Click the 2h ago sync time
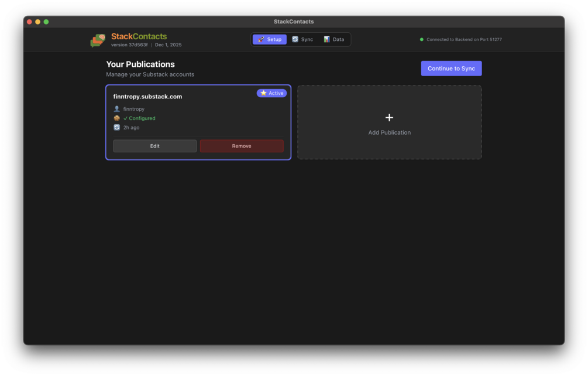The image size is (588, 376). click(x=131, y=128)
